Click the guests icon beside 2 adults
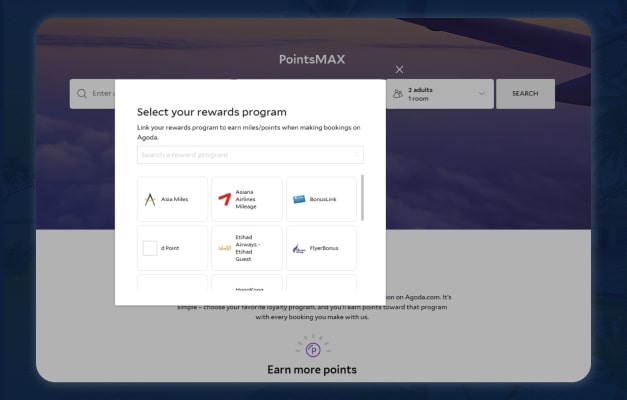 398,93
